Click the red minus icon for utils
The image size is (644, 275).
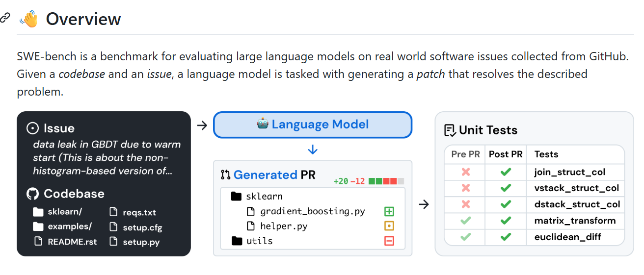pyautogui.click(x=389, y=241)
